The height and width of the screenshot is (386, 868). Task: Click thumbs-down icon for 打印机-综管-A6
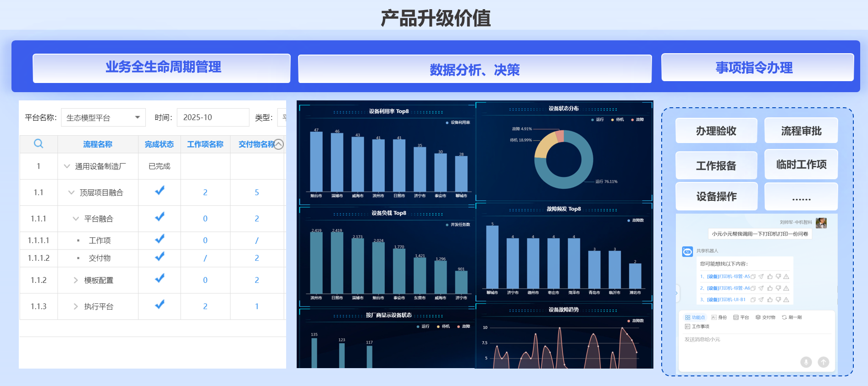click(x=778, y=288)
